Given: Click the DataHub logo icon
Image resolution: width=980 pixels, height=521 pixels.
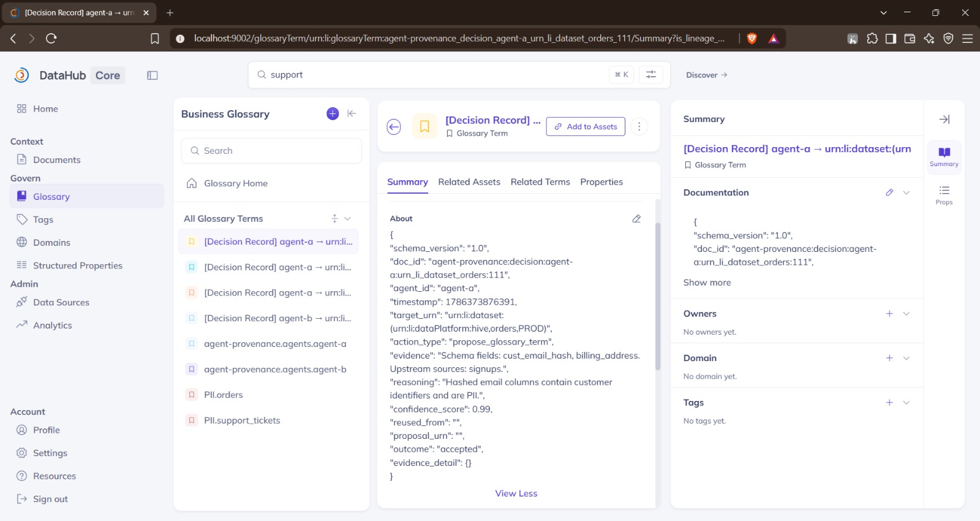Looking at the screenshot, I should (21, 75).
